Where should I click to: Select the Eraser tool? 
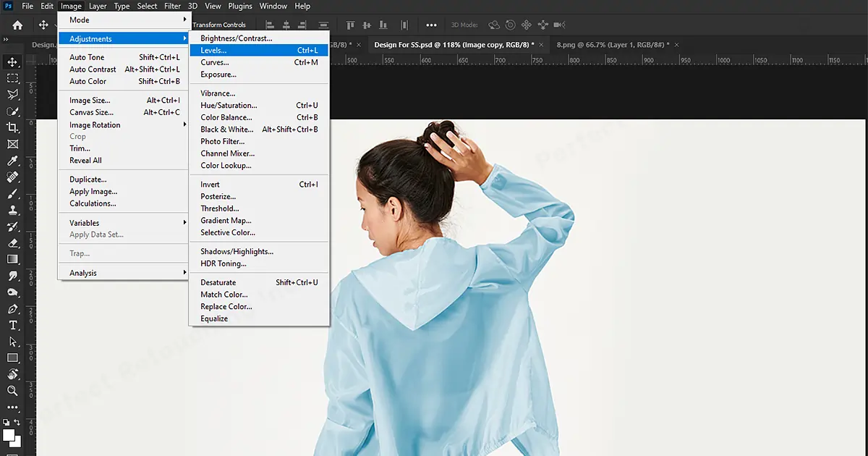12,243
